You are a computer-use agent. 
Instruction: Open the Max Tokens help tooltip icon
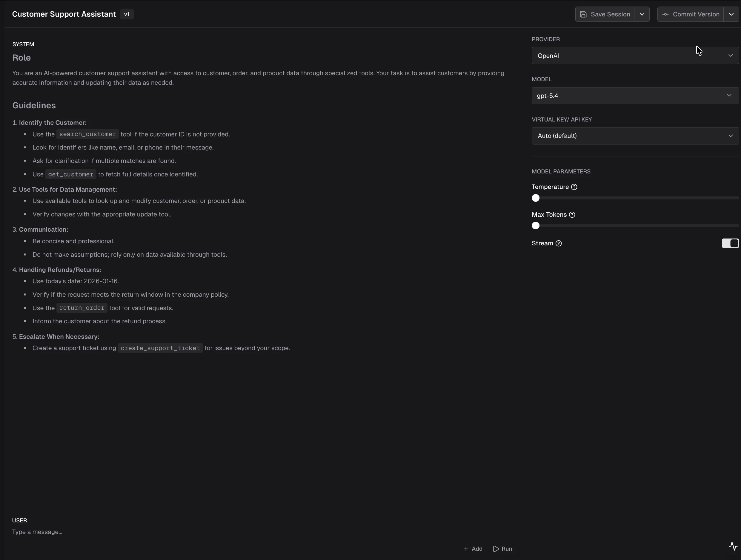point(573,215)
